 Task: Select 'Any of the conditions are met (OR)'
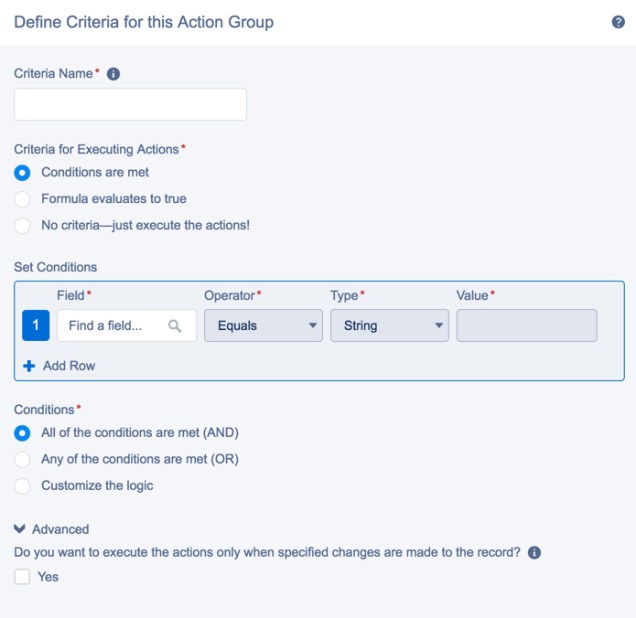click(x=23, y=460)
